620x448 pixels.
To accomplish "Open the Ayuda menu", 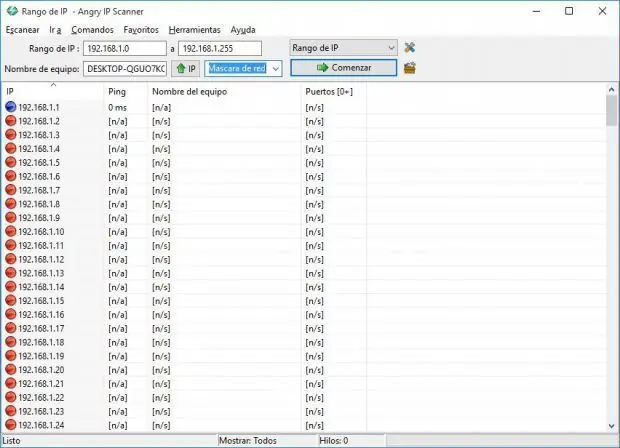I will click(x=243, y=30).
